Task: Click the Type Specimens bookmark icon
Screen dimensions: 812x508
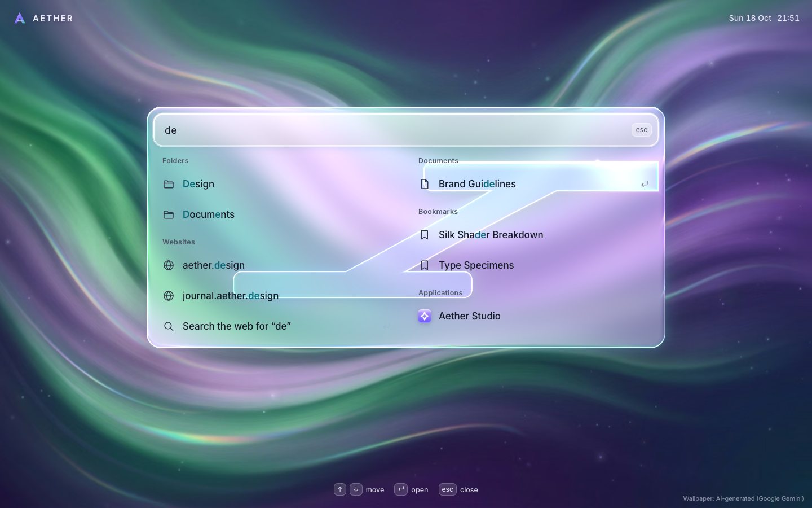Action: (425, 265)
